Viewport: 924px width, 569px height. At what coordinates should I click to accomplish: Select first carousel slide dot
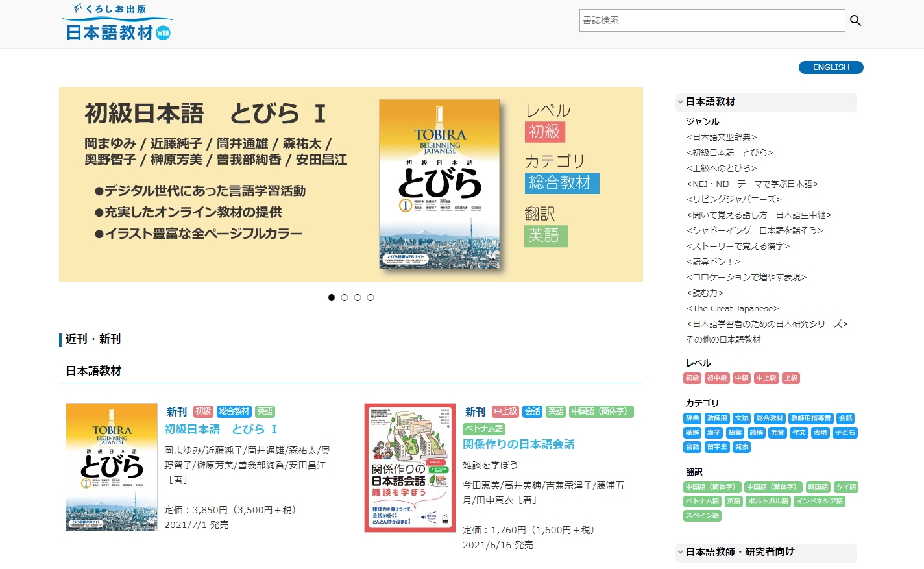[332, 297]
